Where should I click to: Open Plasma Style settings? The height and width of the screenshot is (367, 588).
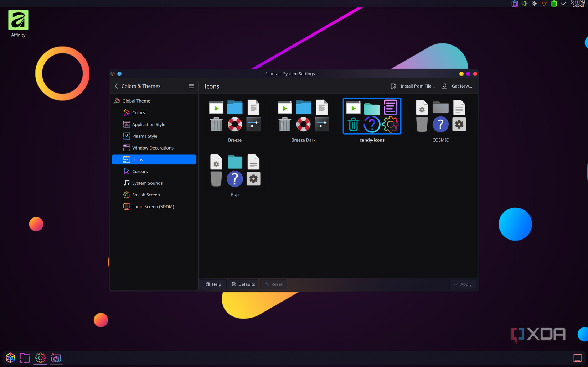pos(144,136)
